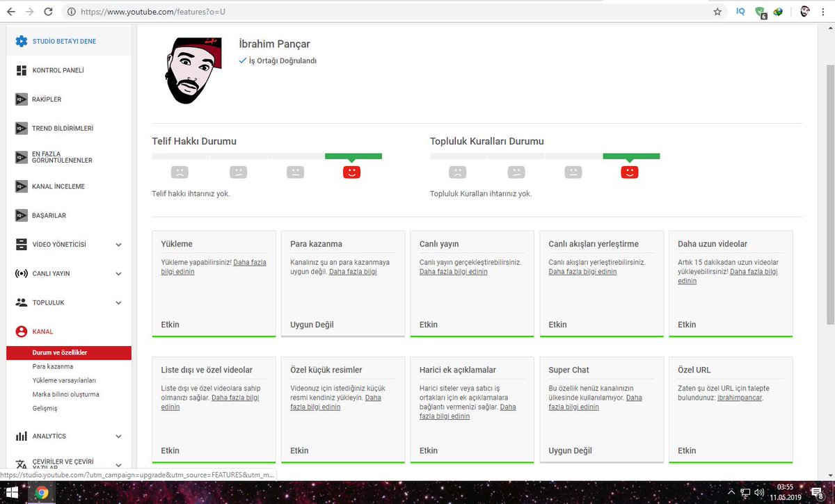Click the İbrahim Pançar channel name

tap(274, 44)
